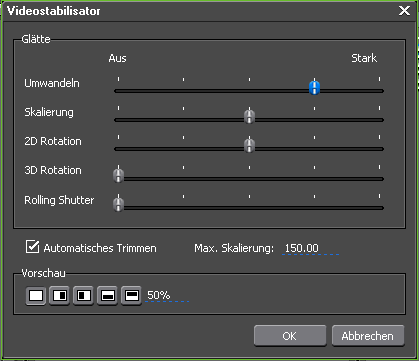Click the Skalierung slider handle
The width and height of the screenshot is (419, 361).
(x=249, y=117)
